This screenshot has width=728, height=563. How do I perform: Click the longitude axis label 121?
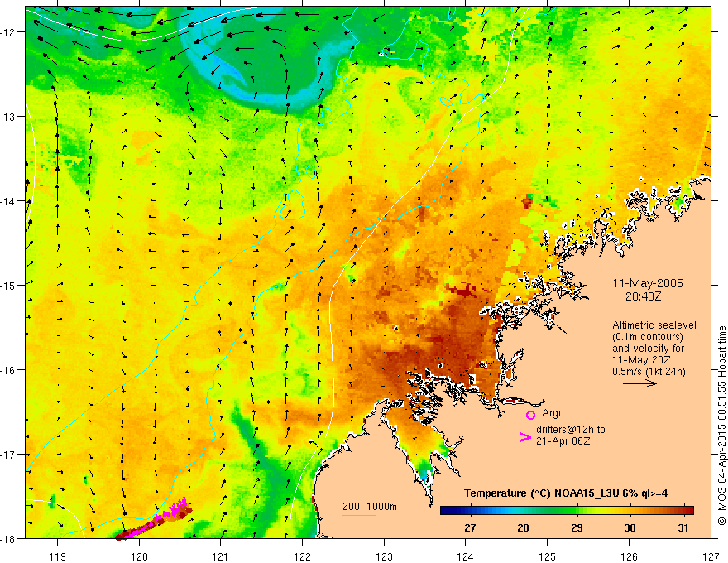click(x=221, y=556)
